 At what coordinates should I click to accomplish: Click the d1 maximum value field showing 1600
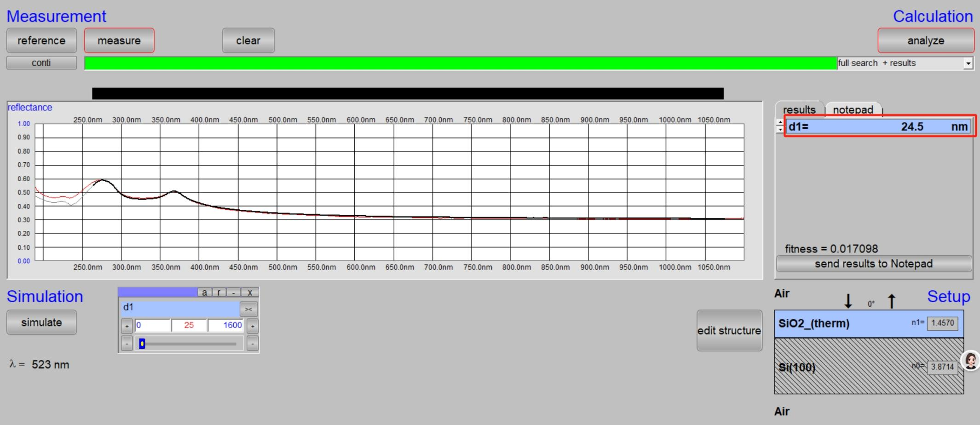226,325
